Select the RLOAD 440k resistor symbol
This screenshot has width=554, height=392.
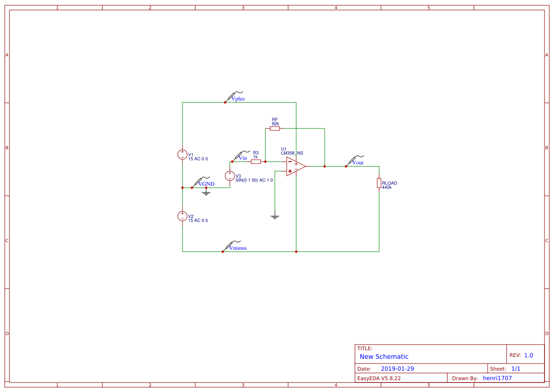379,182
